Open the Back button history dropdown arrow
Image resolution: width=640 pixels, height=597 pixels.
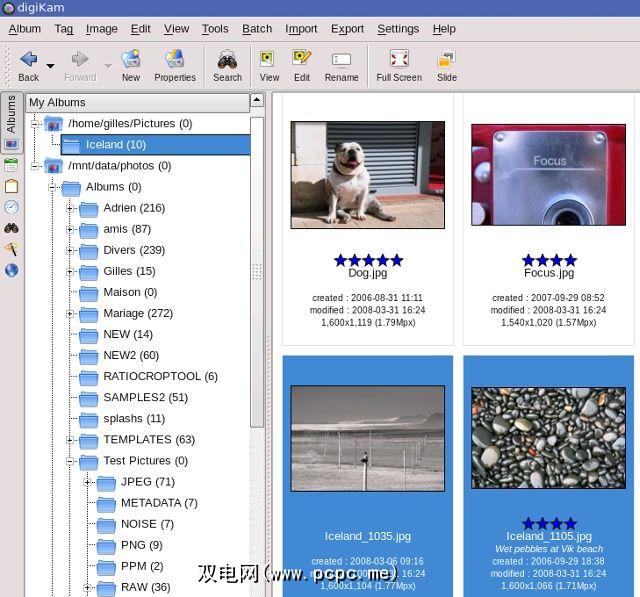click(51, 66)
